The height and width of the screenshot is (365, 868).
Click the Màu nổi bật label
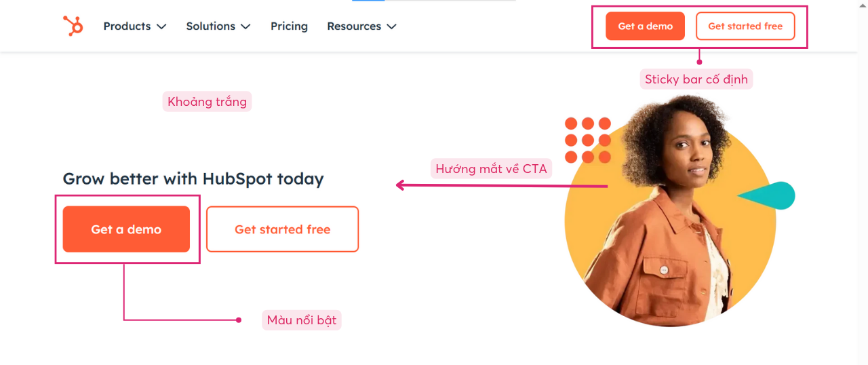[301, 320]
